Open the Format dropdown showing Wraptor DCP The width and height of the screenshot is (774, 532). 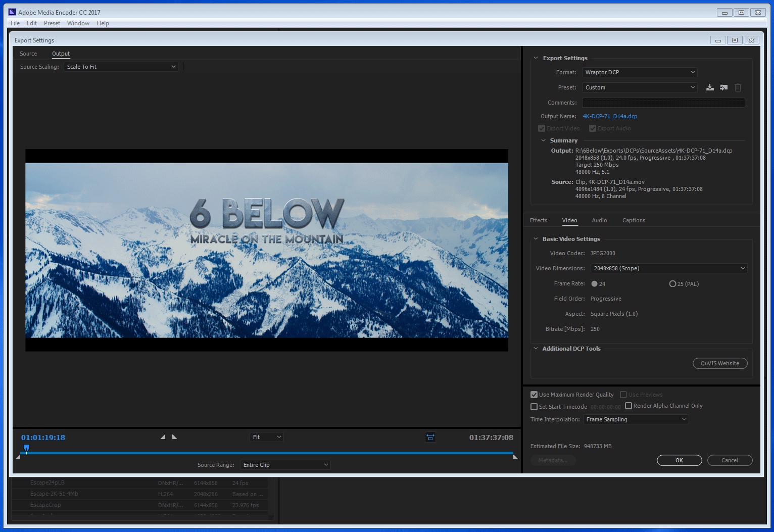[x=640, y=72]
